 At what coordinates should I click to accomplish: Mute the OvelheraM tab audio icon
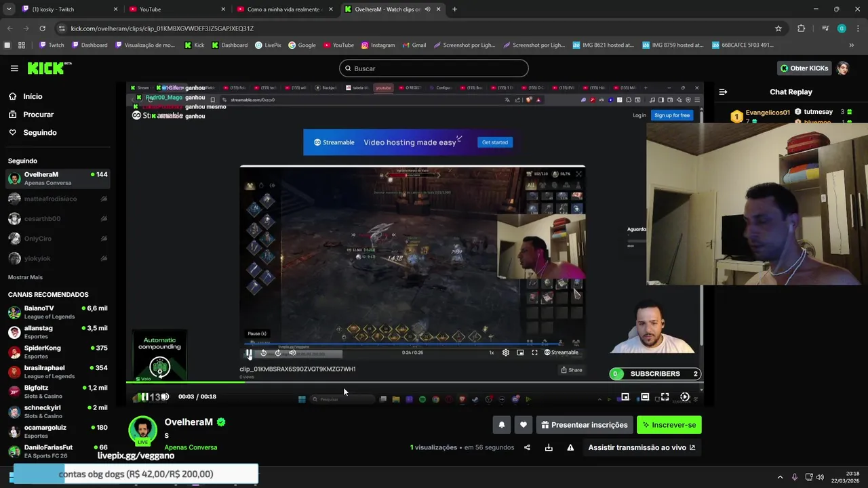[427, 9]
